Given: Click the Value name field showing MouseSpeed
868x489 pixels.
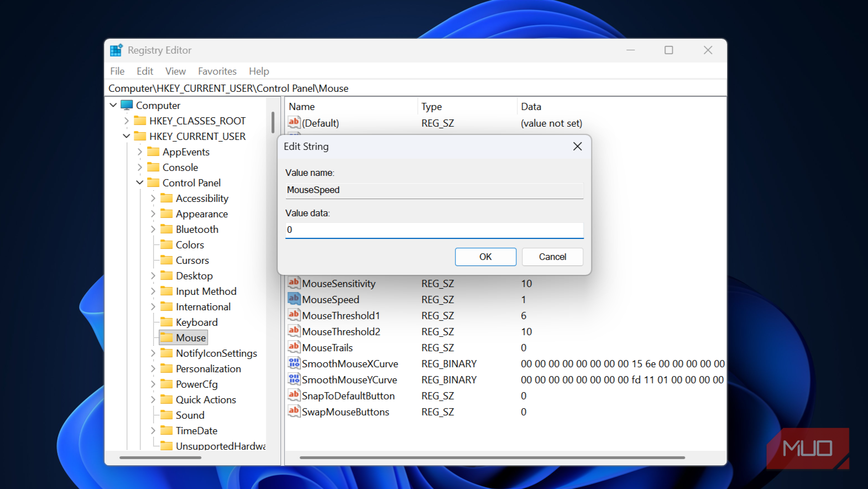Looking at the screenshot, I should pos(434,190).
